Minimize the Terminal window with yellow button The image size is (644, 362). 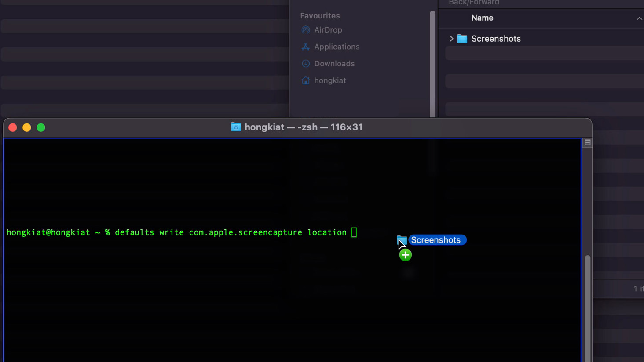(x=27, y=127)
